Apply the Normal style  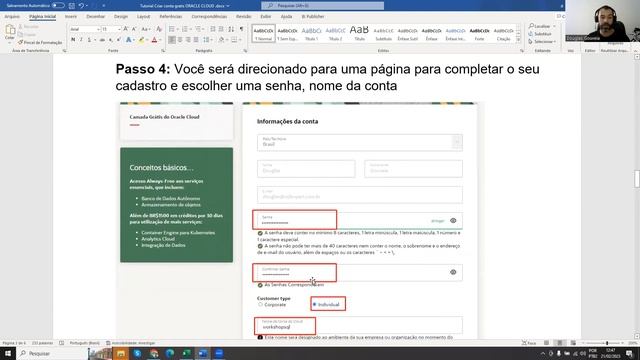pos(263,33)
